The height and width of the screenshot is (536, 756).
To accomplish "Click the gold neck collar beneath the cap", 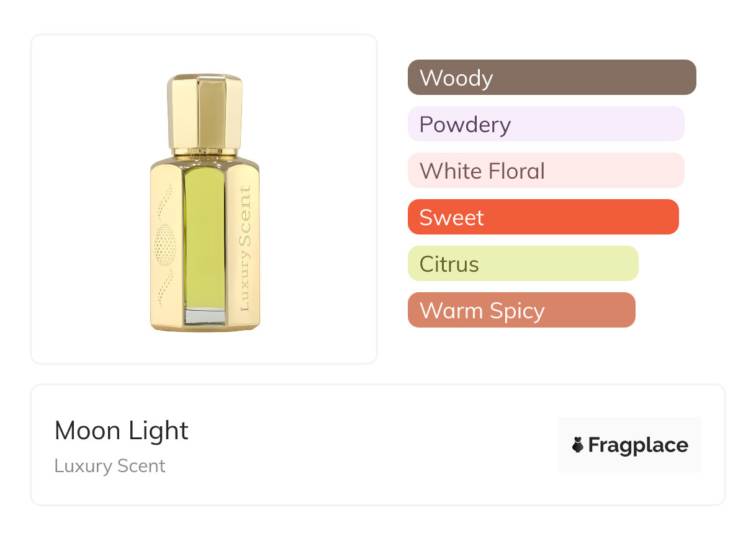I will click(204, 151).
